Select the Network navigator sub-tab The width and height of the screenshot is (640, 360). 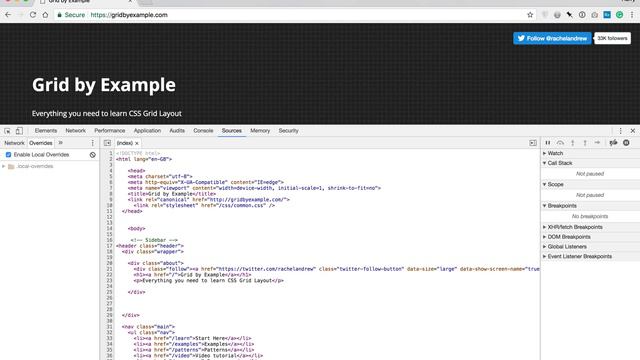(x=14, y=143)
